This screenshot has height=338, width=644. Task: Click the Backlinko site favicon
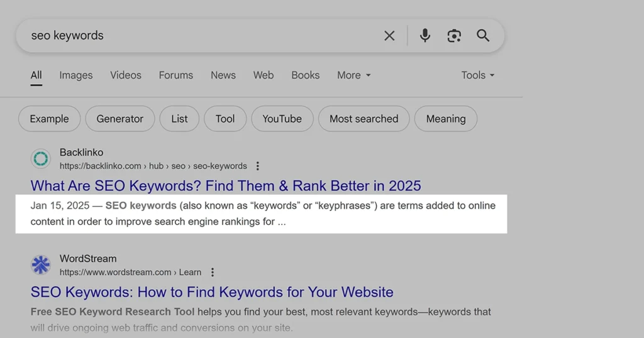point(41,159)
